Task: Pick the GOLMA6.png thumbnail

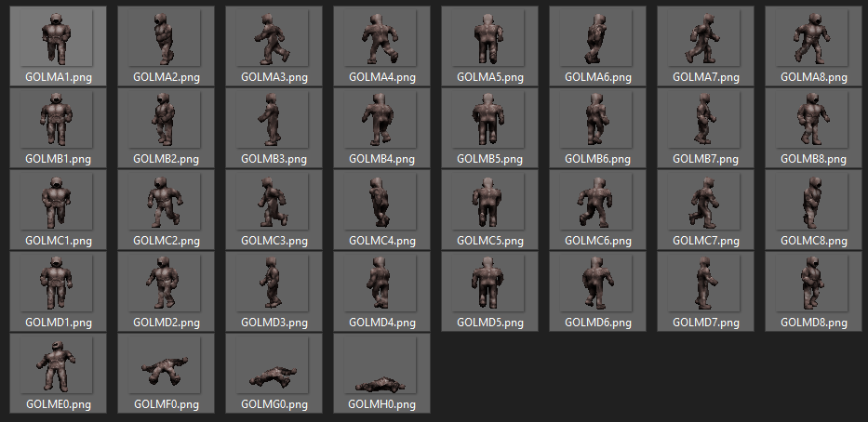Action: point(596,39)
